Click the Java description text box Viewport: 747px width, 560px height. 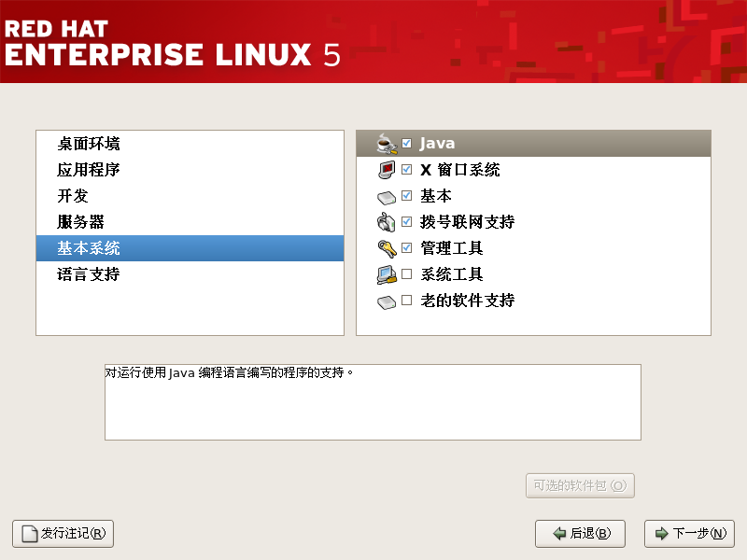tap(373, 401)
